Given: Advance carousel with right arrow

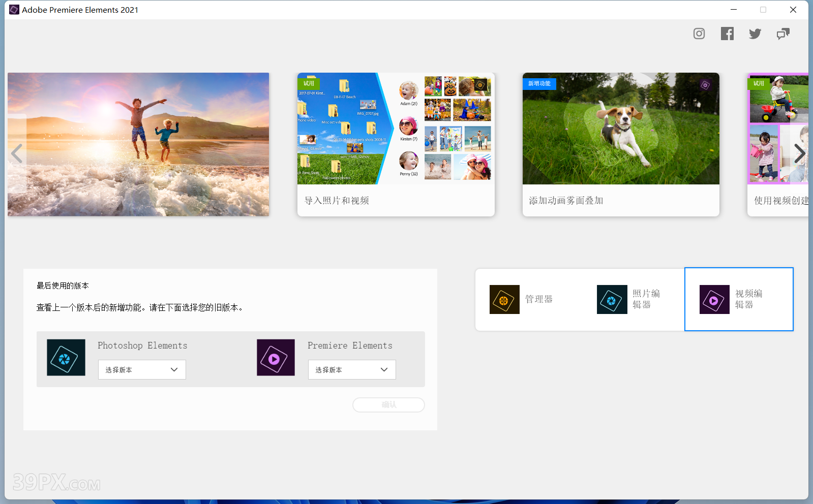Looking at the screenshot, I should pos(799,153).
